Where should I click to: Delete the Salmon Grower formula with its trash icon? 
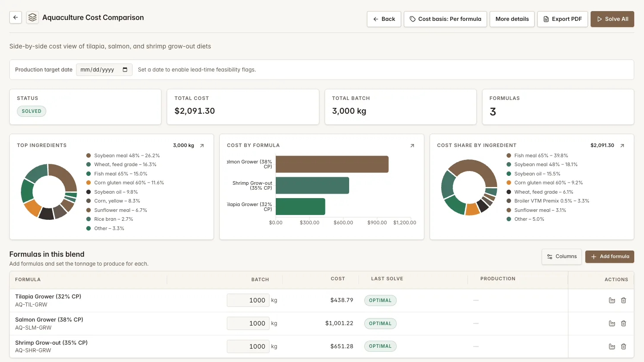[624, 323]
